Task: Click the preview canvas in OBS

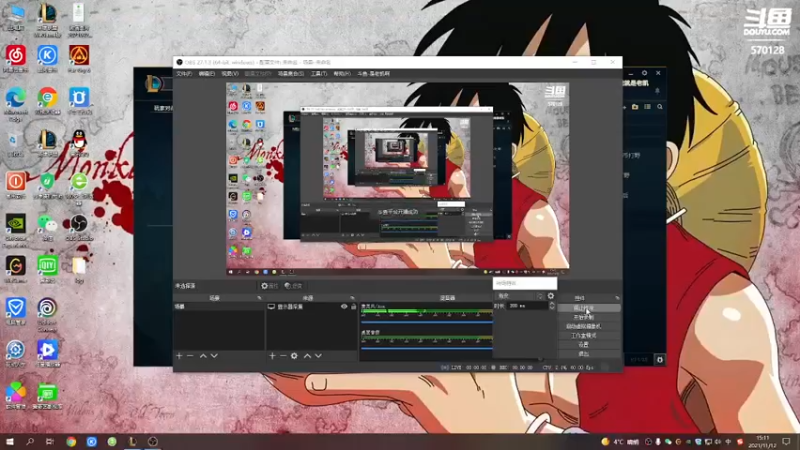Action: pos(397,179)
